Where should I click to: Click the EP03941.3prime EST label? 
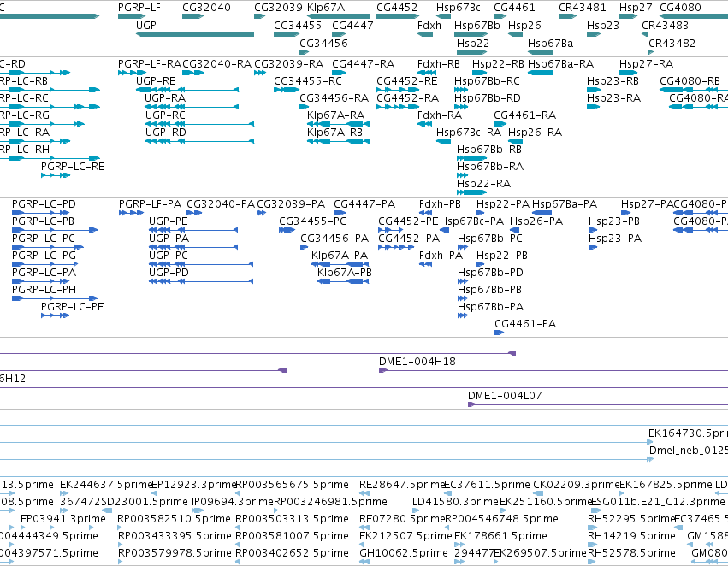(x=63, y=519)
